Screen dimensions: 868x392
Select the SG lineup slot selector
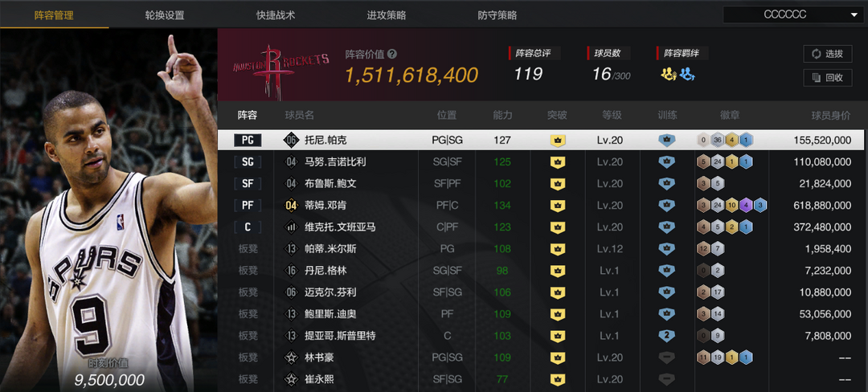point(248,162)
